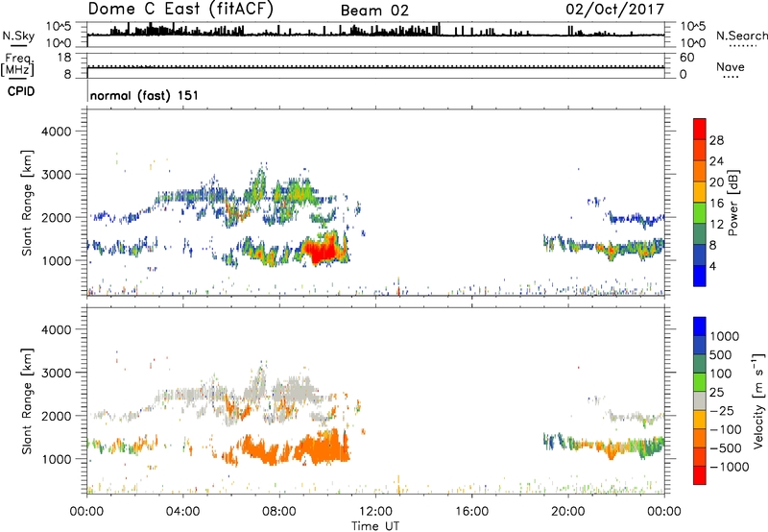
Task: Click the plot title "Dome C East (fitACF)"
Action: [180, 10]
